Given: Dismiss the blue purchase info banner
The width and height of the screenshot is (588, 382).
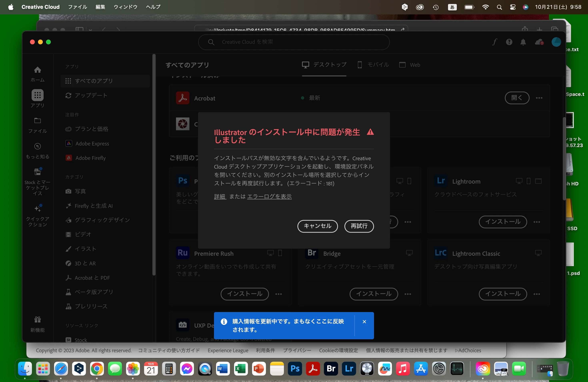Looking at the screenshot, I should [364, 321].
